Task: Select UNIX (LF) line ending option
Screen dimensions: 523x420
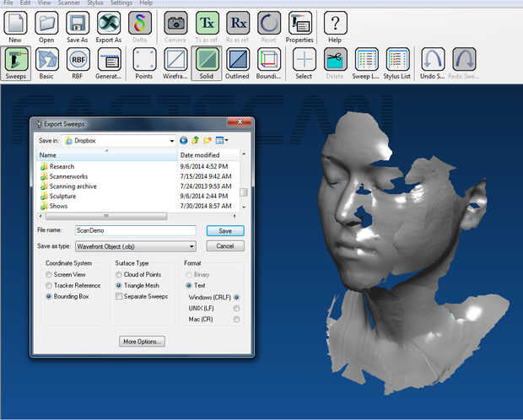Action: pos(236,308)
